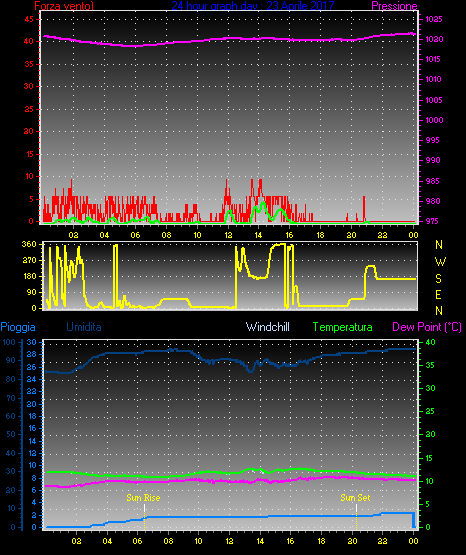Screen dimensions: 466x555
Task: Click the Sun Set marker label
Action: pos(355,498)
